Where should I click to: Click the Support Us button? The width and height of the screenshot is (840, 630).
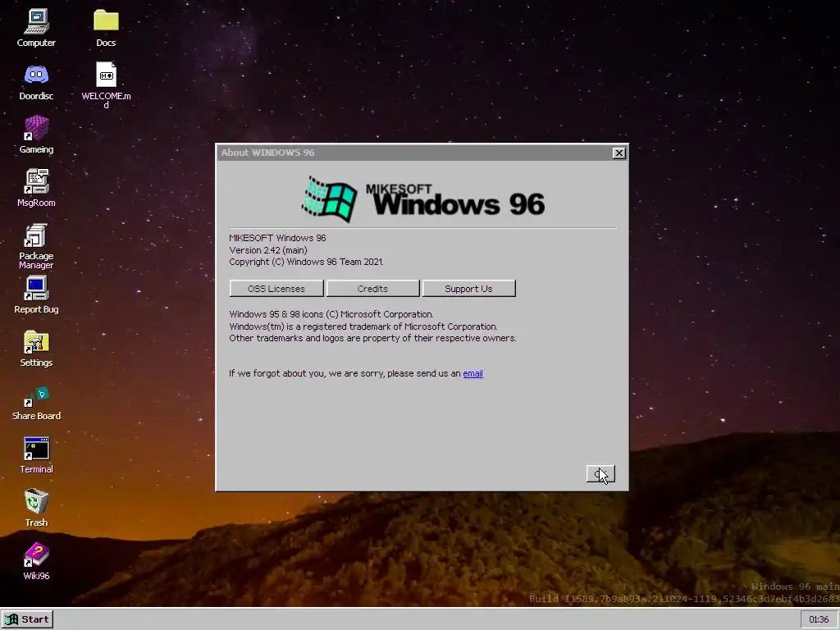click(x=468, y=288)
